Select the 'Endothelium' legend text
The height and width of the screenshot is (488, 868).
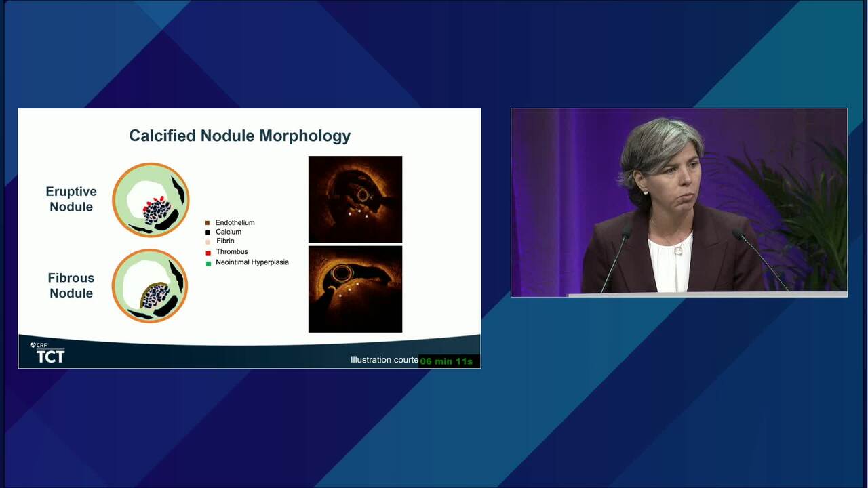(x=235, y=222)
